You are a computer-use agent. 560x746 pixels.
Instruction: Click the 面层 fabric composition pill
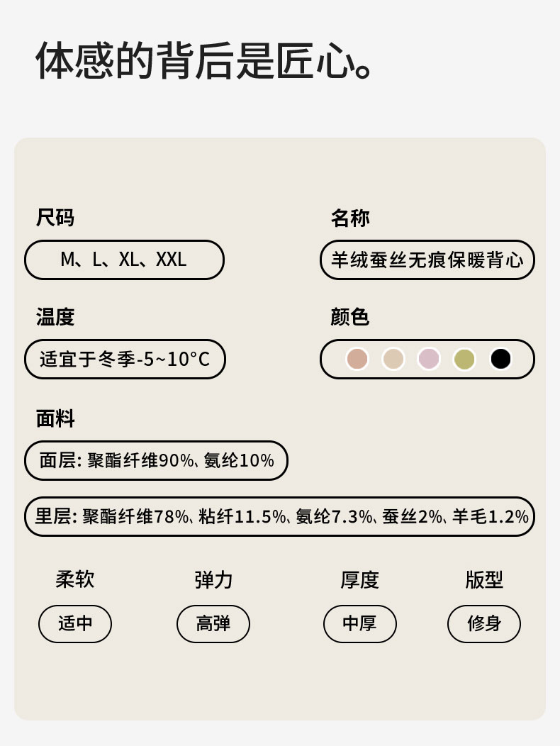coord(156,460)
